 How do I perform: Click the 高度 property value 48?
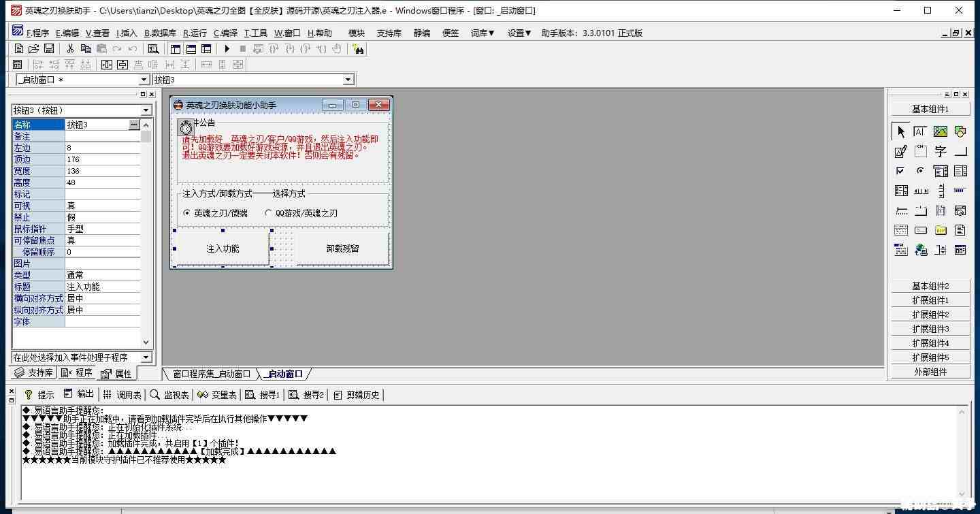[x=102, y=182]
